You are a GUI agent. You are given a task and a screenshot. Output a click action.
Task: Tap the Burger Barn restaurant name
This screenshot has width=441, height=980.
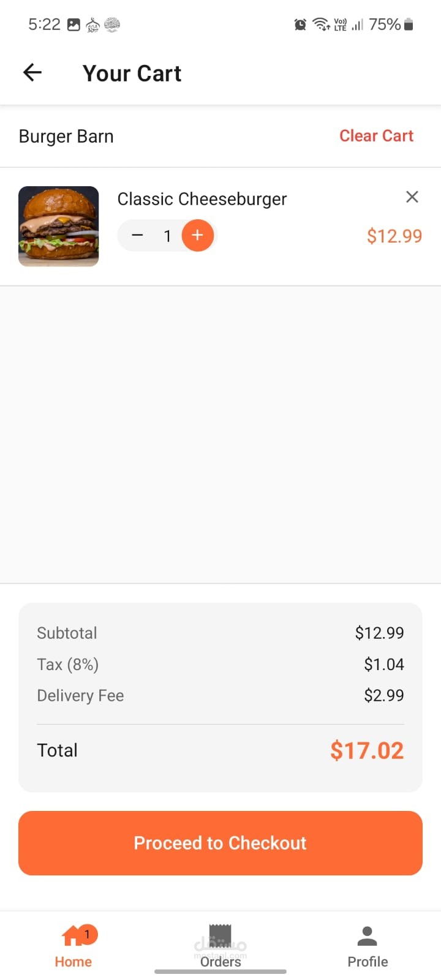click(66, 136)
